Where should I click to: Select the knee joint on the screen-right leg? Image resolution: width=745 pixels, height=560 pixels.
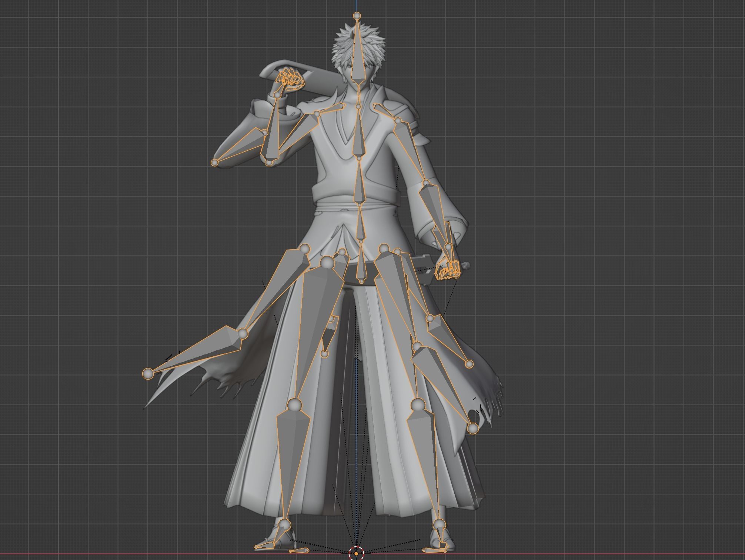pyautogui.click(x=418, y=404)
